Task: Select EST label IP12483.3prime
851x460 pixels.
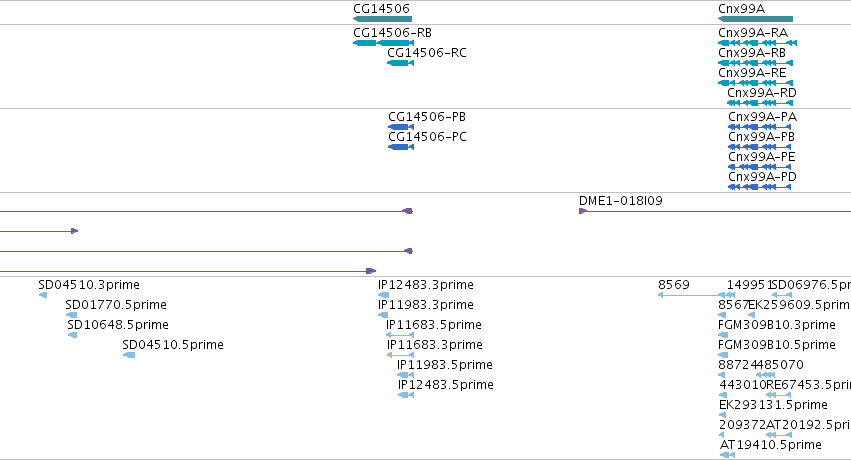Action: click(426, 285)
